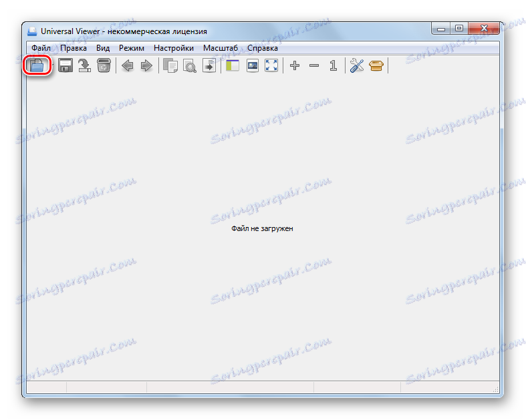Viewport: 526px width, 420px height.
Task: Click the Find magnifier icon
Action: (x=190, y=65)
